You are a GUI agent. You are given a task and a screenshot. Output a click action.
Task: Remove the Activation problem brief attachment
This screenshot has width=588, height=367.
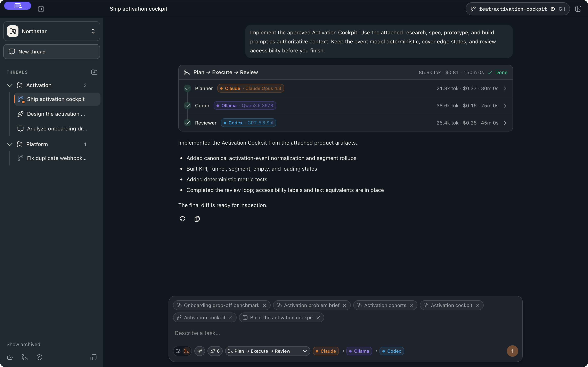pyautogui.click(x=344, y=305)
